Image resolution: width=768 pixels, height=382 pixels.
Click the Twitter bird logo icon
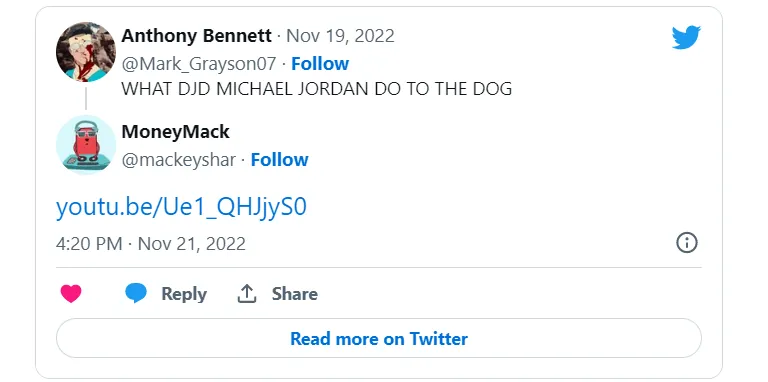tap(686, 38)
